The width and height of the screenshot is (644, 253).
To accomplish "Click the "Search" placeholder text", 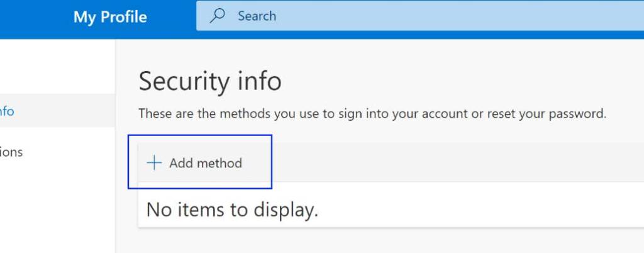I will [257, 16].
